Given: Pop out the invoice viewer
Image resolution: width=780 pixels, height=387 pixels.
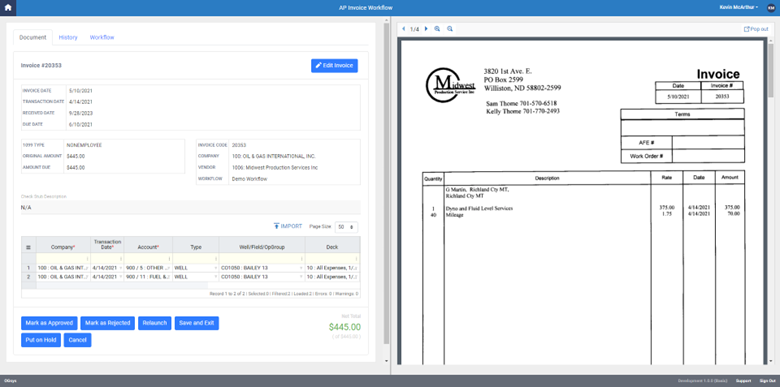Looking at the screenshot, I should coord(756,29).
